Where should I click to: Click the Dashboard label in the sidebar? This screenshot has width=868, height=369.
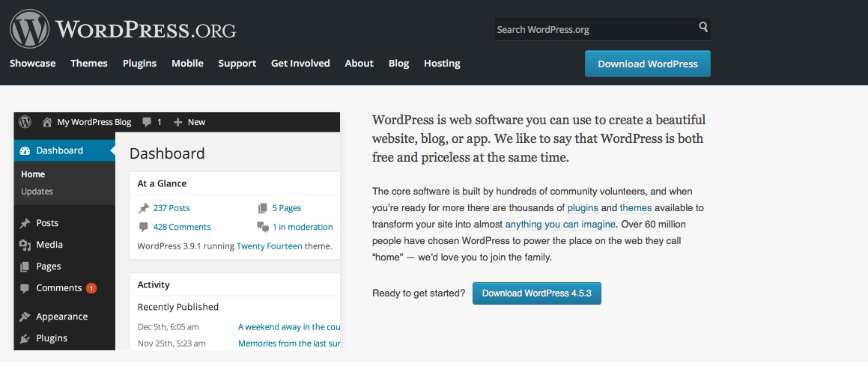[x=60, y=150]
